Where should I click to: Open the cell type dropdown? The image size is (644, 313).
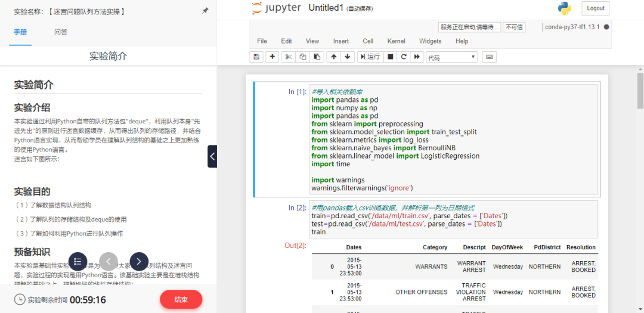[x=451, y=57]
